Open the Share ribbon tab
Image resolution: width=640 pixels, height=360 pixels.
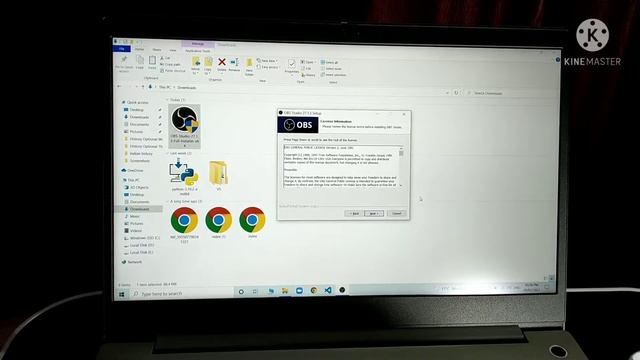[157, 50]
